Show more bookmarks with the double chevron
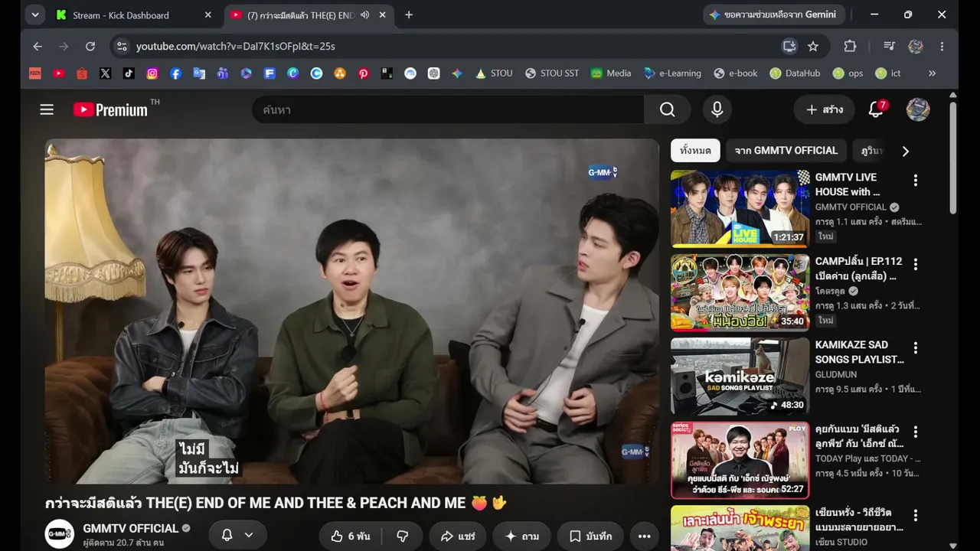This screenshot has height=551, width=980. (x=932, y=73)
